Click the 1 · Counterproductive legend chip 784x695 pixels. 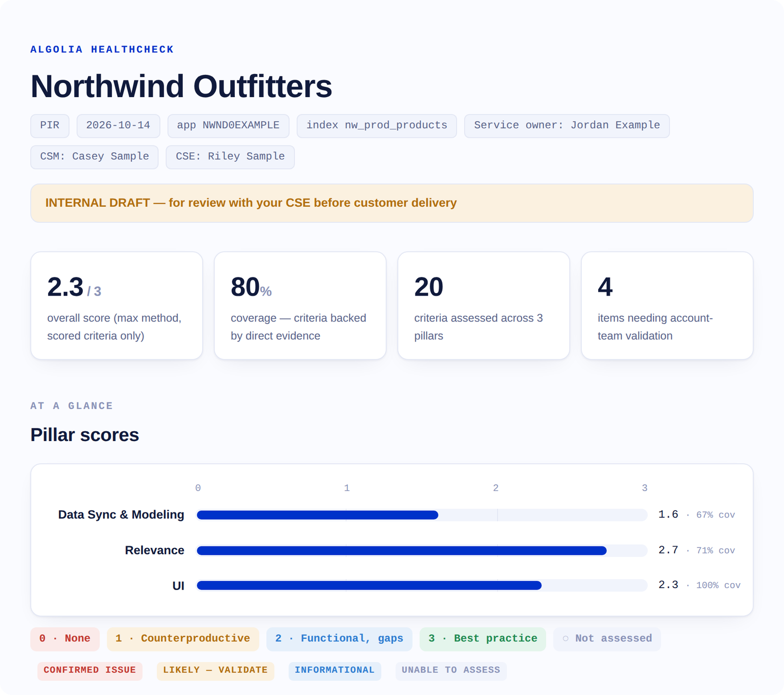click(183, 639)
